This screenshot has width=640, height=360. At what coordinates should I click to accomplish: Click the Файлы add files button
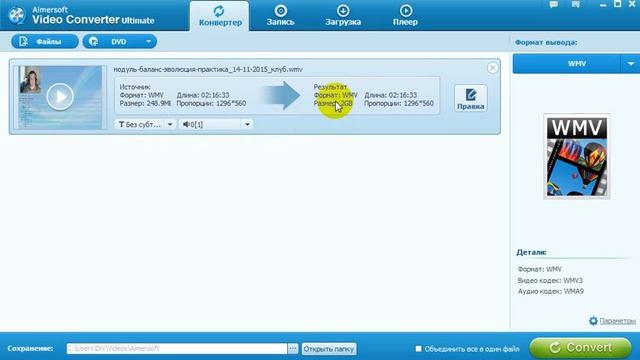coord(45,42)
